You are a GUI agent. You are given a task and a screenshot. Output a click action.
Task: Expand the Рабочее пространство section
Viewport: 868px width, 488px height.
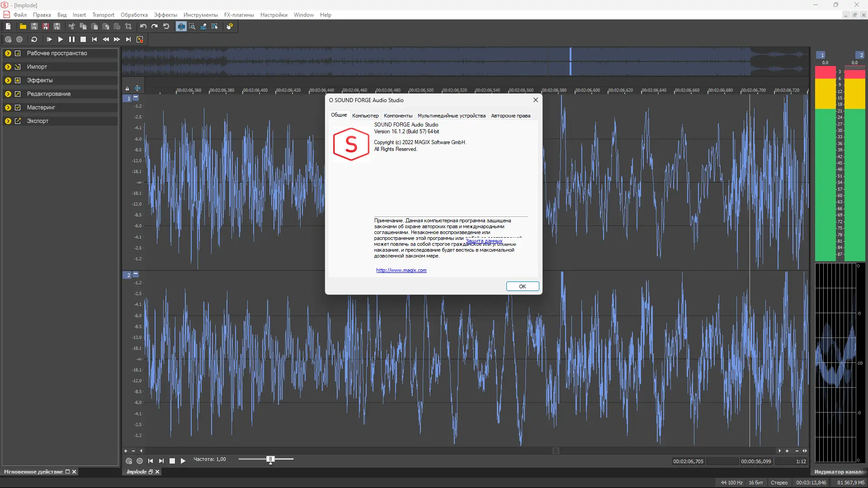(8, 53)
